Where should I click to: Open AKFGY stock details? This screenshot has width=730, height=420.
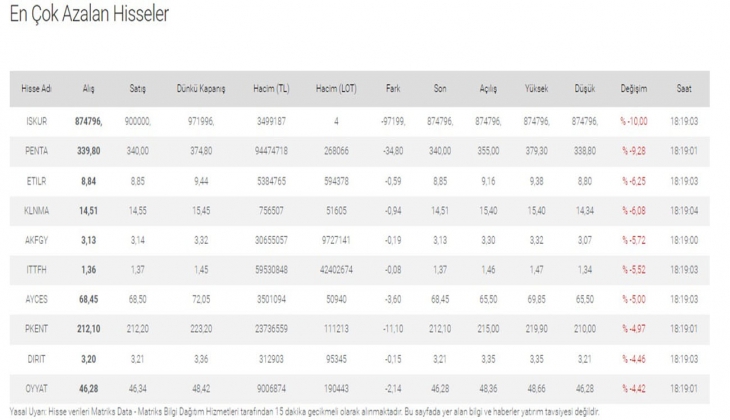tap(35, 241)
